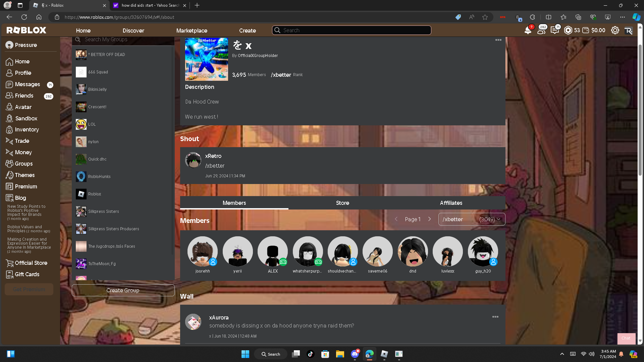The height and width of the screenshot is (362, 644).
Task: Open the Marketplace menu
Action: (x=192, y=31)
